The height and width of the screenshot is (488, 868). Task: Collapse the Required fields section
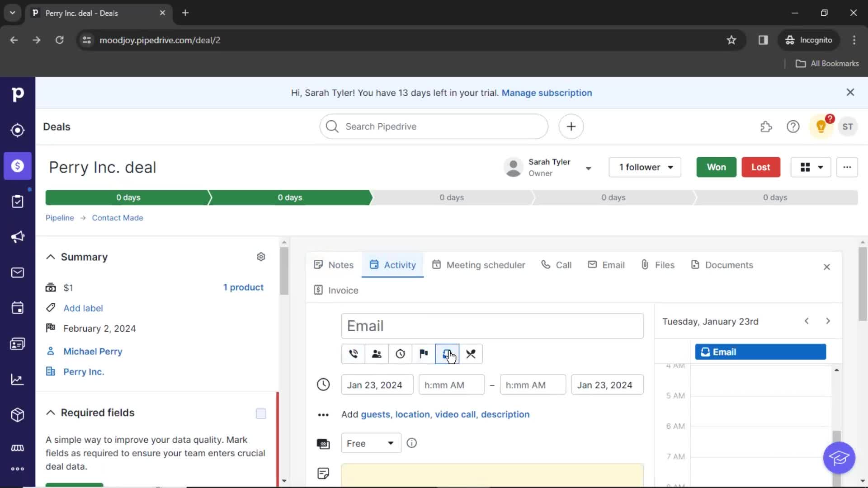click(51, 413)
